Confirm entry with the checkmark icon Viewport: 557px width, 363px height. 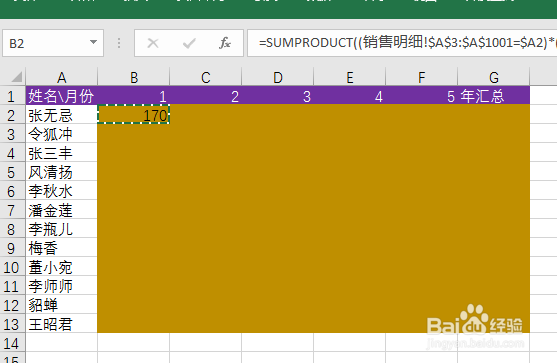(x=189, y=43)
